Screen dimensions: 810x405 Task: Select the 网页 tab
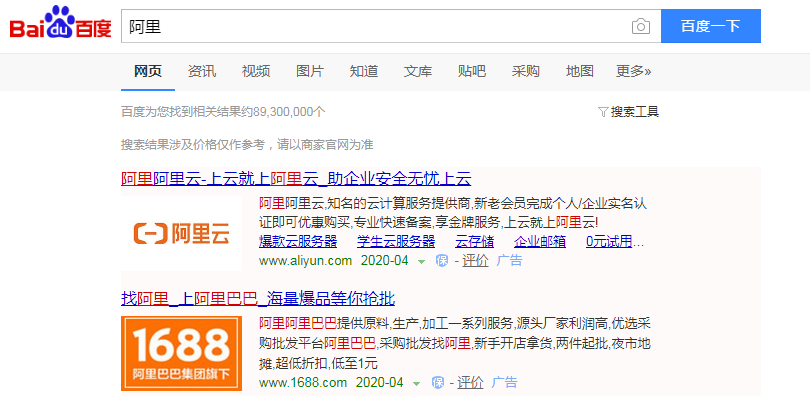[x=148, y=71]
